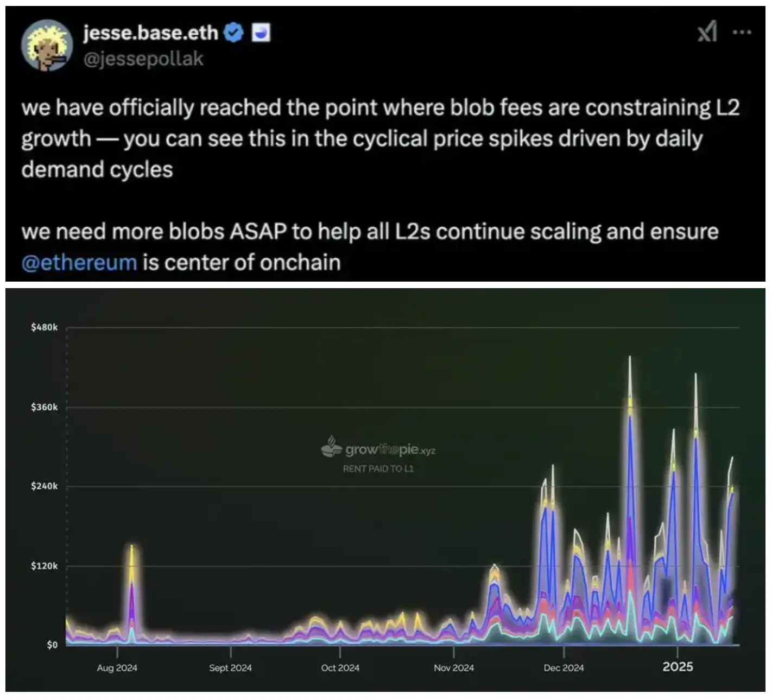Click the @jessepollak handle
The image size is (772, 700).
point(143,59)
